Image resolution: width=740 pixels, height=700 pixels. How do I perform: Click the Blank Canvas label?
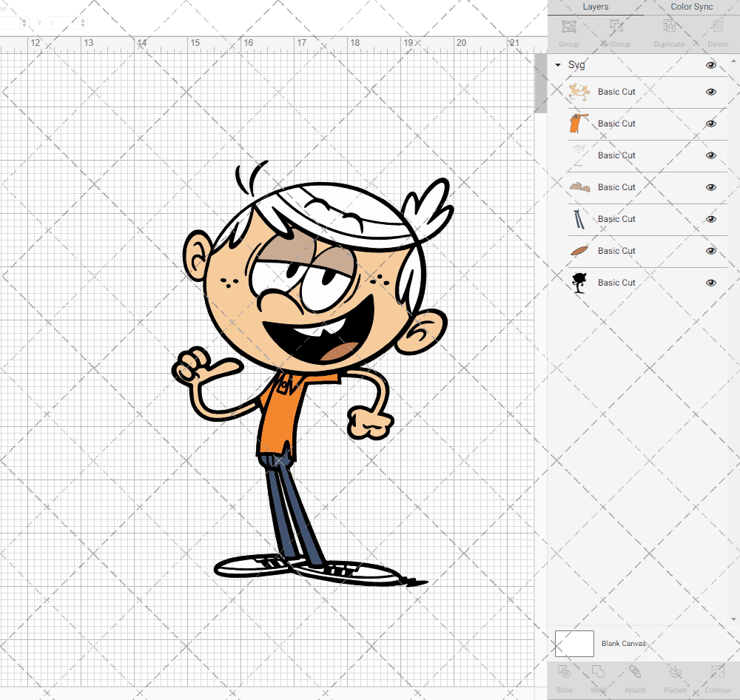(623, 643)
